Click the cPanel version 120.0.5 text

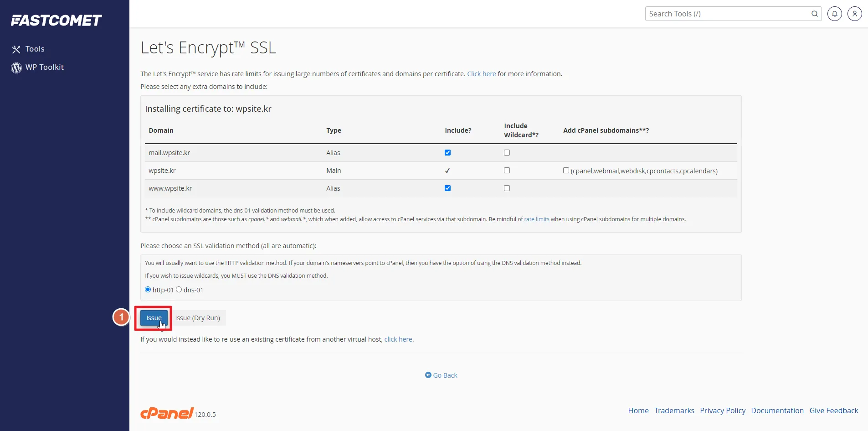205,415
